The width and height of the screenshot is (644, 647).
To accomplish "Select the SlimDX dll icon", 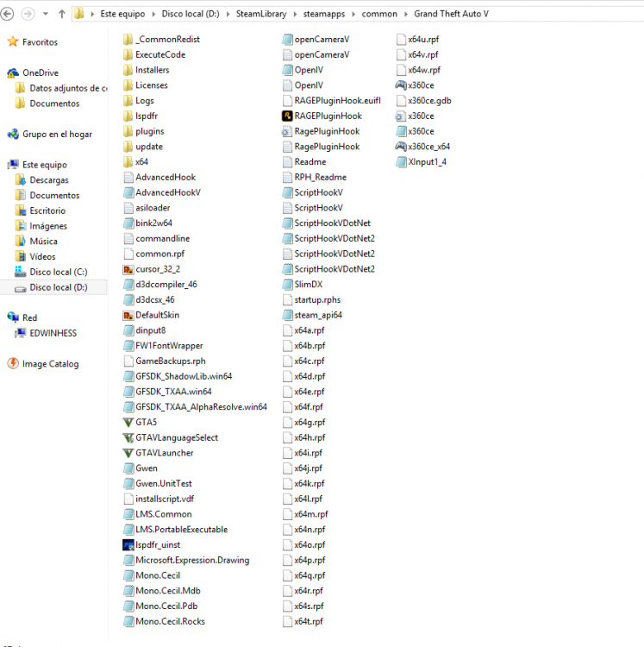I will point(287,285).
